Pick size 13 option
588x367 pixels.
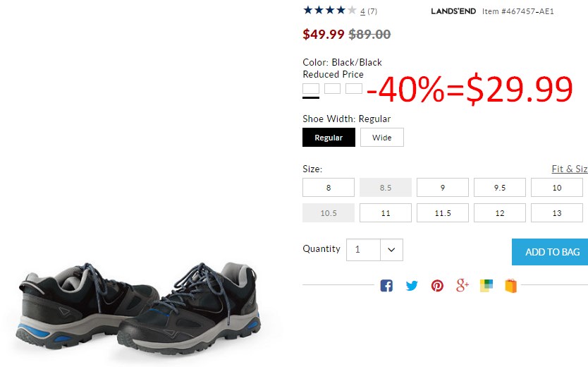click(557, 213)
